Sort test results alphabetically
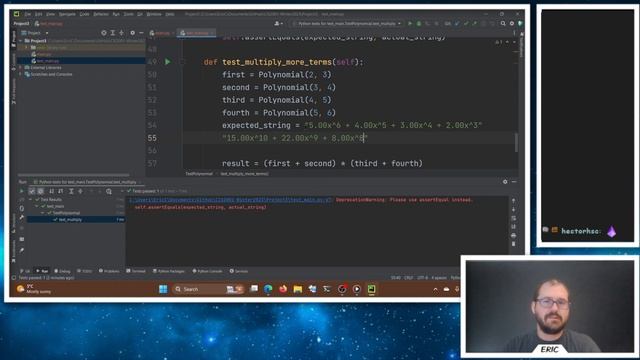The image size is (640, 360). 52,191
